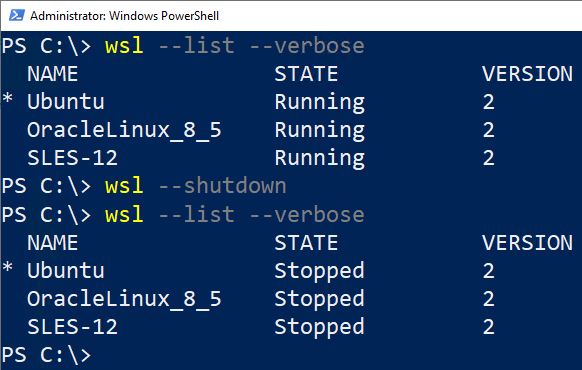The width and height of the screenshot is (582, 370).
Task: Click the default asterisk beside stopped Ubuntu
Action: coord(8,268)
